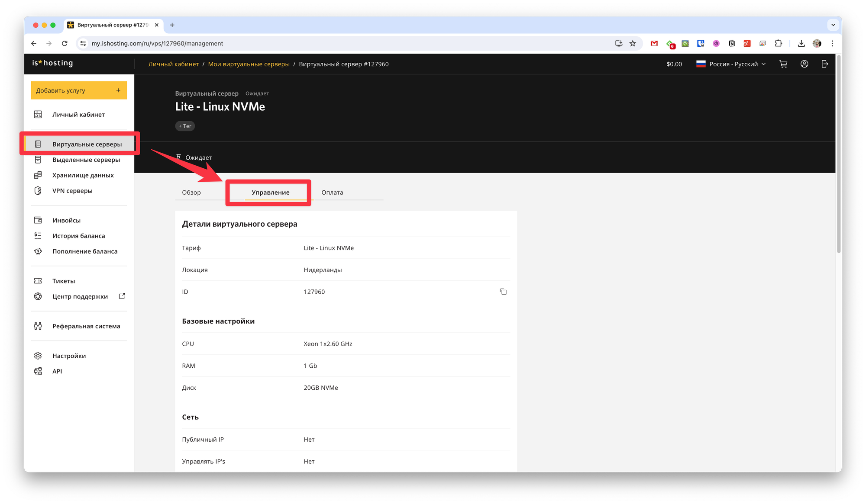Viewport: 866px width, 504px height.
Task: Open Центр поддержки external link
Action: (80, 297)
